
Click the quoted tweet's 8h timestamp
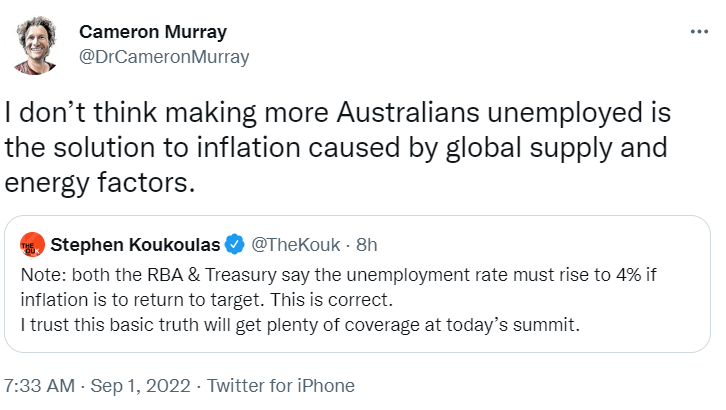[365, 243]
